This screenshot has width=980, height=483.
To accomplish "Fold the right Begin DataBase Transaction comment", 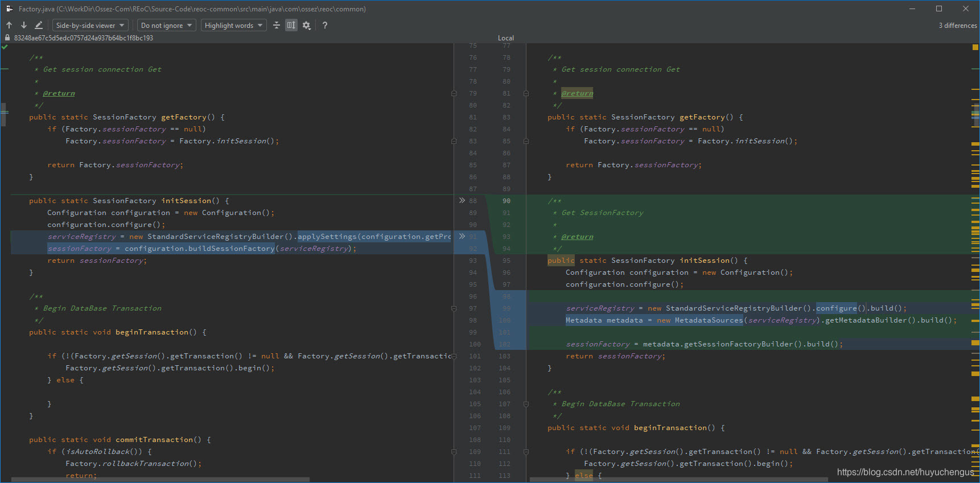I will tap(526, 404).
